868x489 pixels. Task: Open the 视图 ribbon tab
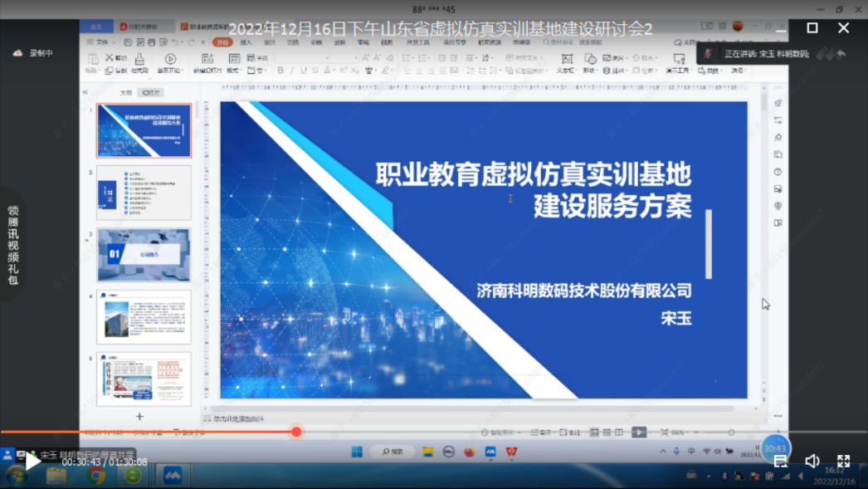pos(387,42)
